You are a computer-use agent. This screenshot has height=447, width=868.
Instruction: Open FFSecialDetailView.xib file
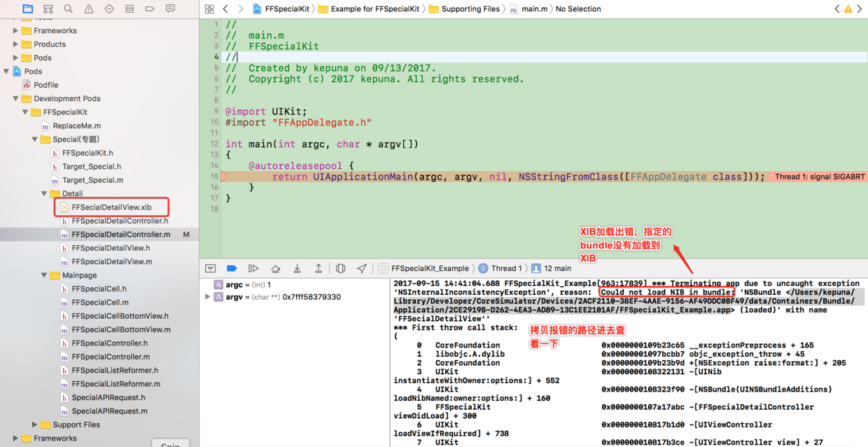click(111, 207)
